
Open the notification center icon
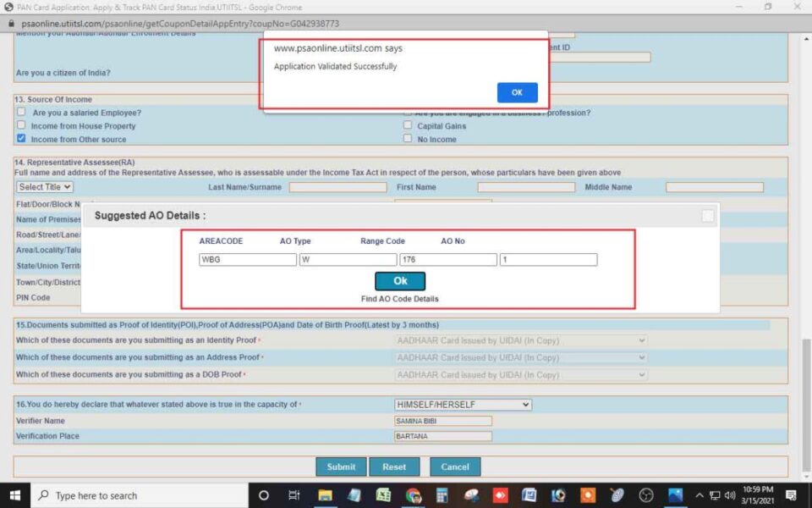point(791,495)
